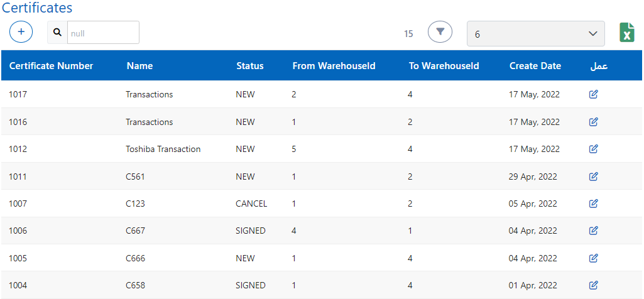Click the Name column header
644x299 pixels.
(x=139, y=66)
